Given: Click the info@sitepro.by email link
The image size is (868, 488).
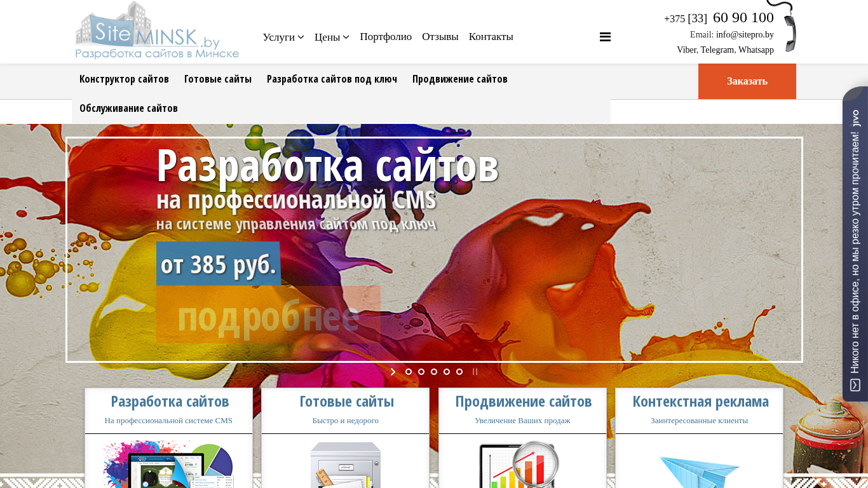Looking at the screenshot, I should pyautogui.click(x=745, y=34).
